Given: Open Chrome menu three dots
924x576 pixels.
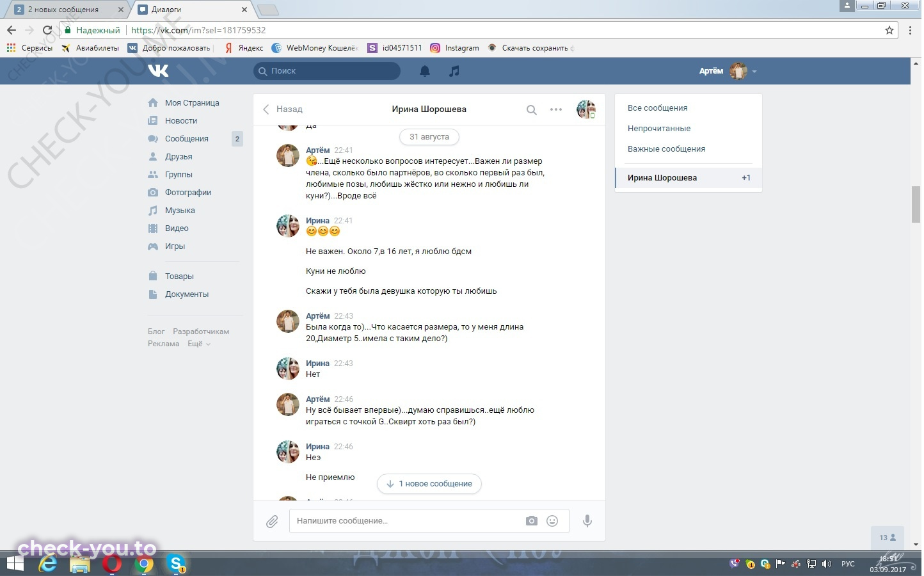Looking at the screenshot, I should (x=911, y=30).
